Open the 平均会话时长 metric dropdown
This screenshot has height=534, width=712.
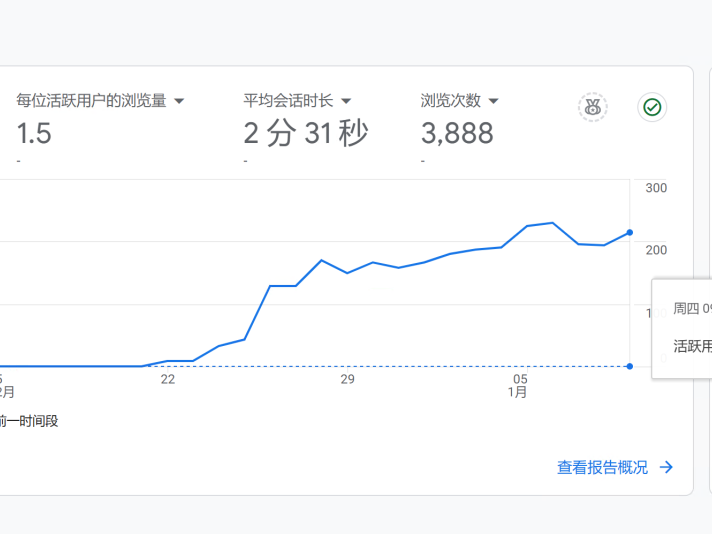pyautogui.click(x=346, y=101)
